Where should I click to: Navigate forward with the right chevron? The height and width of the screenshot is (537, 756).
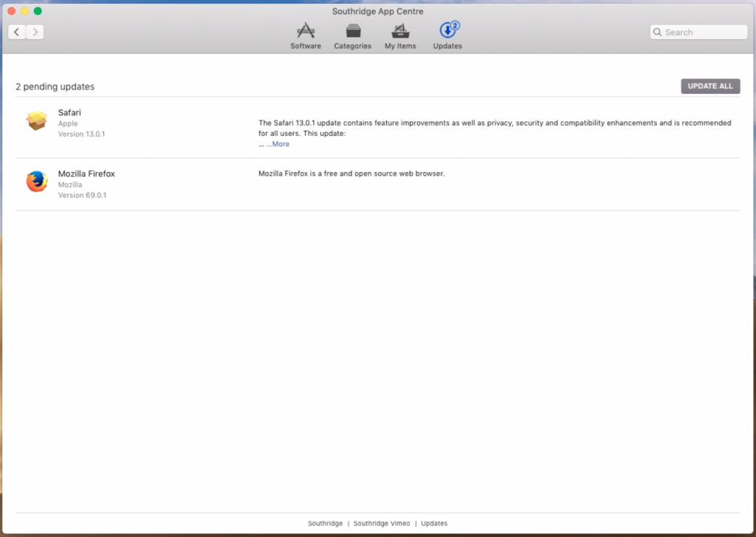pyautogui.click(x=35, y=32)
